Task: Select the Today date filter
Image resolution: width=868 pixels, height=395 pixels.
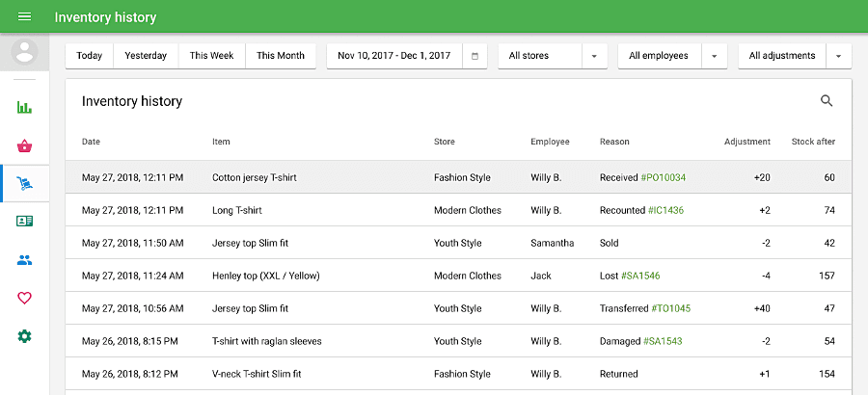Action: 90,56
